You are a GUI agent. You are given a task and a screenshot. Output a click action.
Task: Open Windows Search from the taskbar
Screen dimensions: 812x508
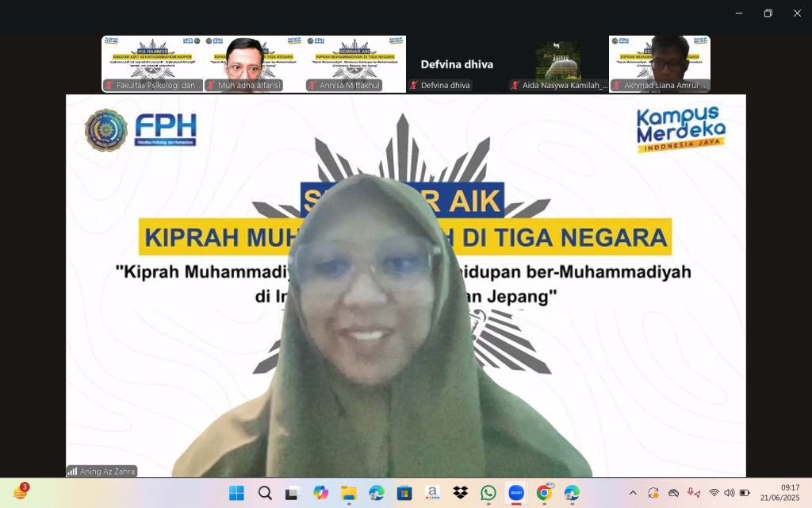coord(265,493)
